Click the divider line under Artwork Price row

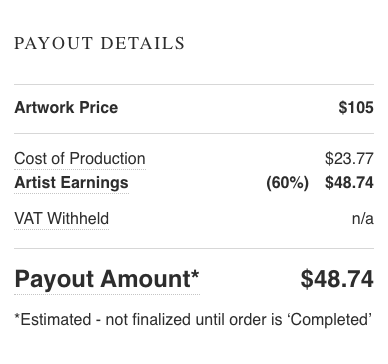click(x=194, y=134)
